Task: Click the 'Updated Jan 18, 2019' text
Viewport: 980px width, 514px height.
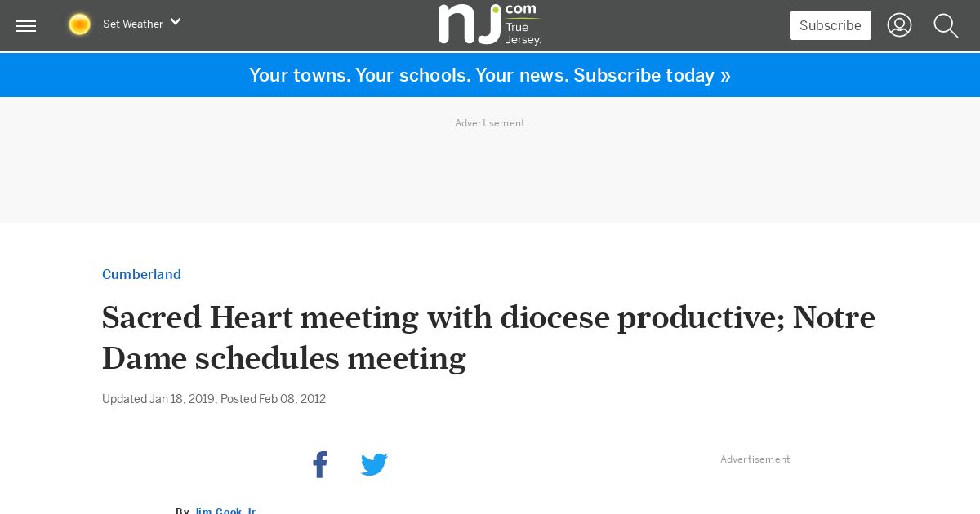Action: pyautogui.click(x=158, y=399)
